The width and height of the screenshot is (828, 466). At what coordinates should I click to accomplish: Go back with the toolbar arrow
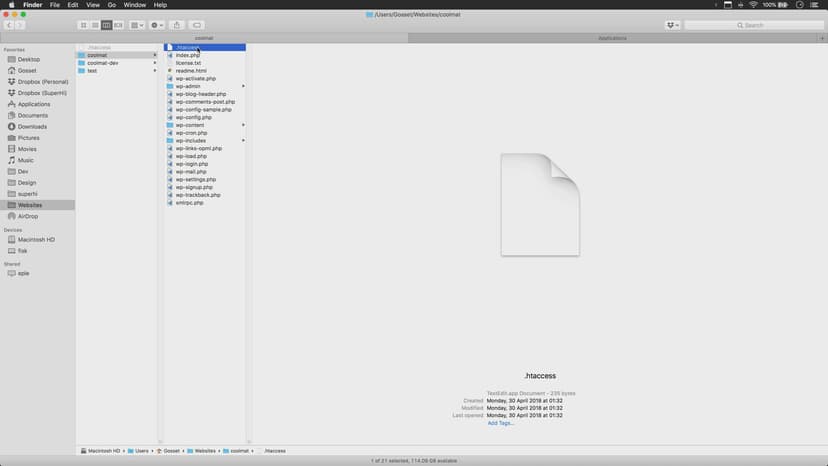coord(9,25)
